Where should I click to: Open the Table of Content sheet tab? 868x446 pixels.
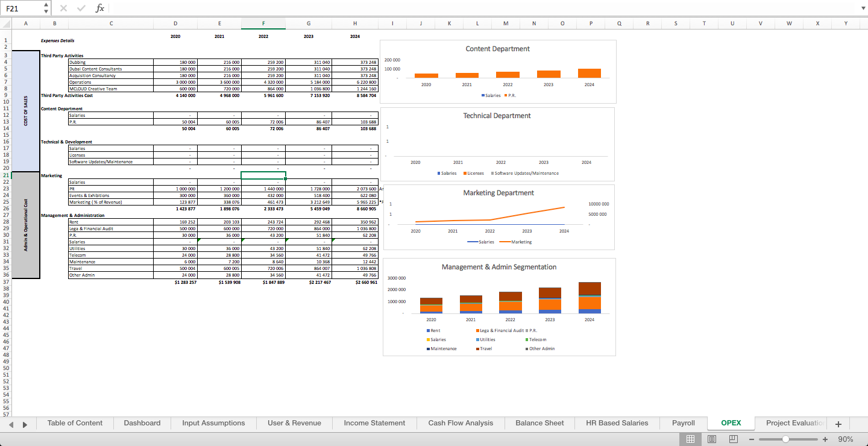pyautogui.click(x=75, y=423)
